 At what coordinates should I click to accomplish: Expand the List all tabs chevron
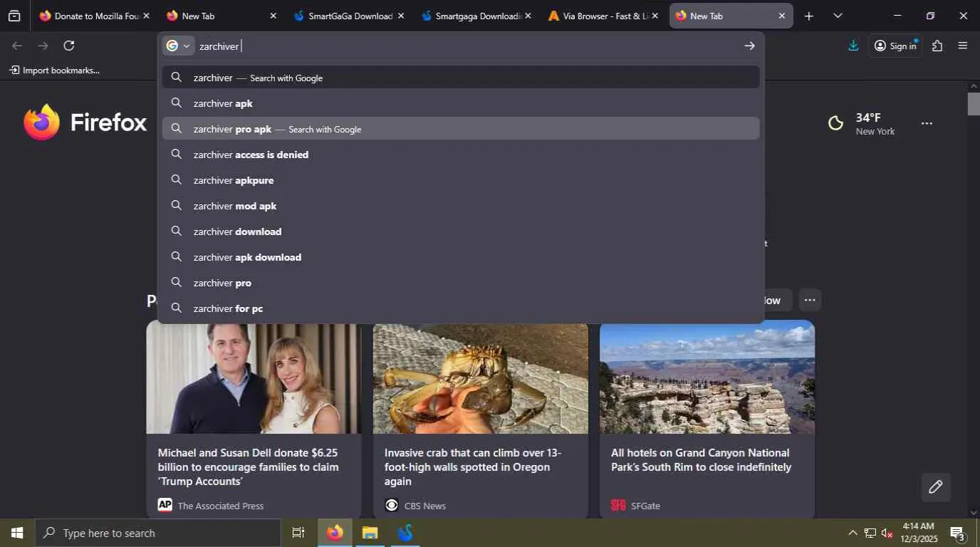838,16
